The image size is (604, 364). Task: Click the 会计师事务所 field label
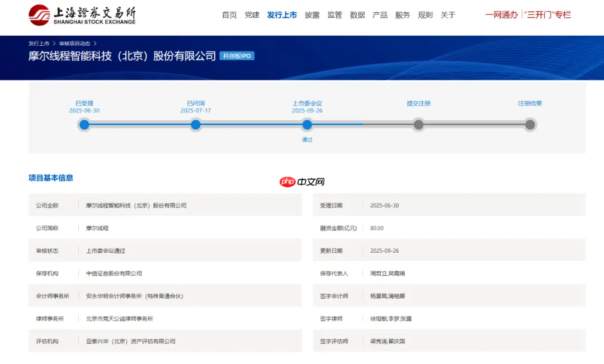(53, 296)
